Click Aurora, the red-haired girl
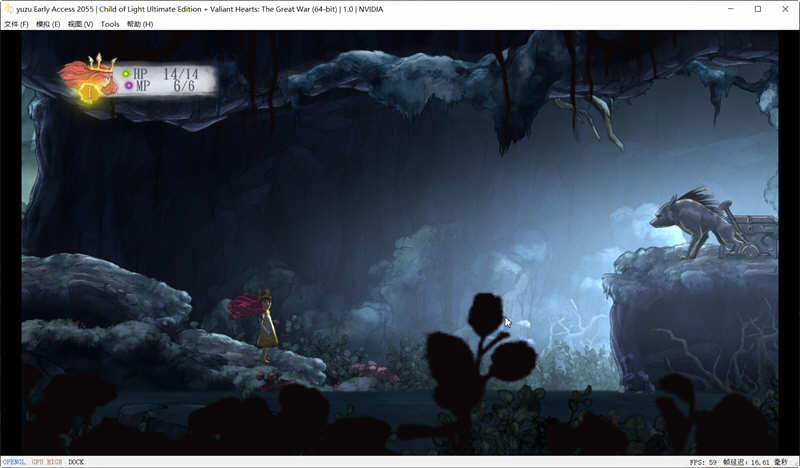The width and height of the screenshot is (800, 468). coord(254,325)
